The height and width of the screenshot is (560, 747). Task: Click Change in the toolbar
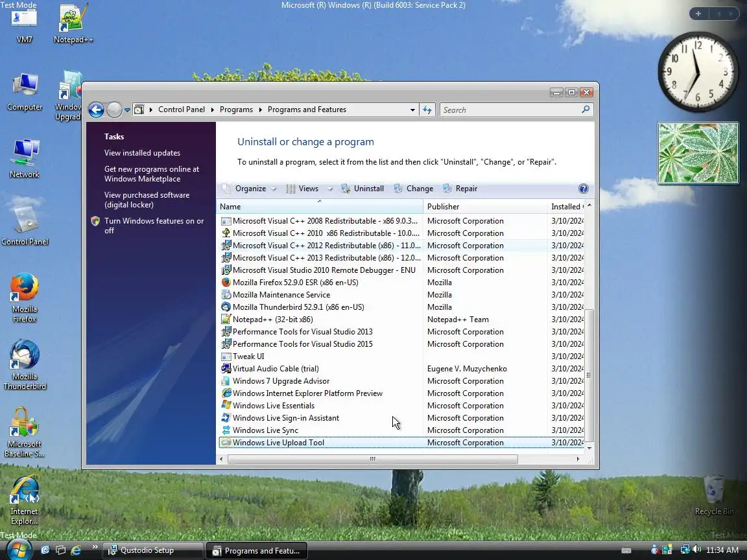[x=414, y=189]
